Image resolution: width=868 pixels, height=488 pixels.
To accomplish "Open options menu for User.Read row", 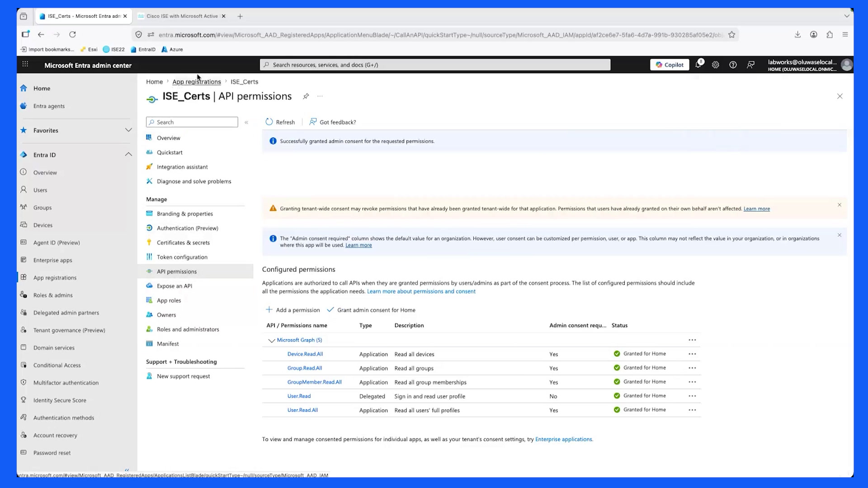I will (x=692, y=396).
